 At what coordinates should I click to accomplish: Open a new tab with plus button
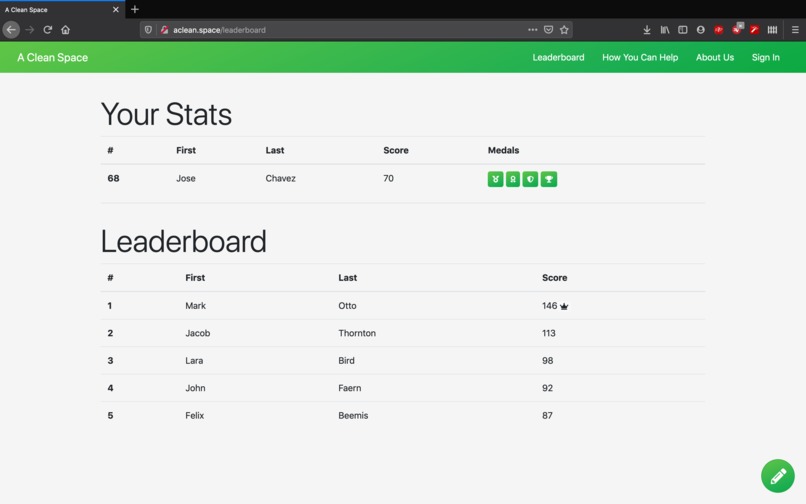pos(135,9)
